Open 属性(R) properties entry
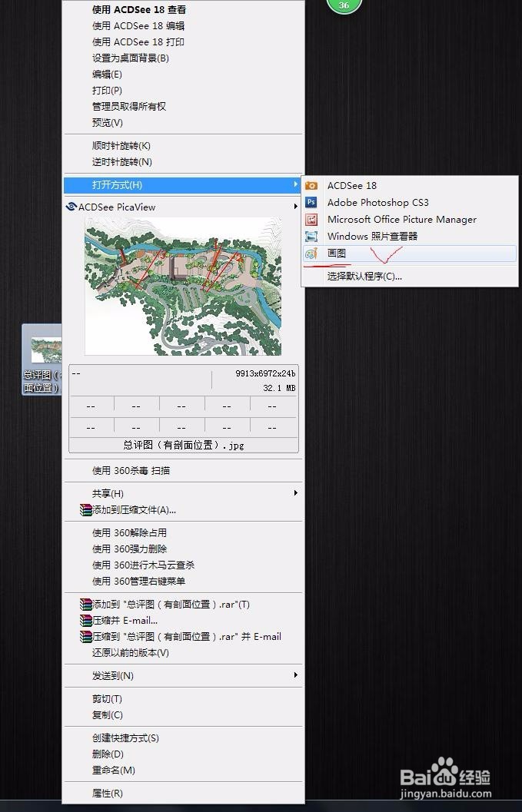Image resolution: width=522 pixels, height=812 pixels. click(x=108, y=794)
